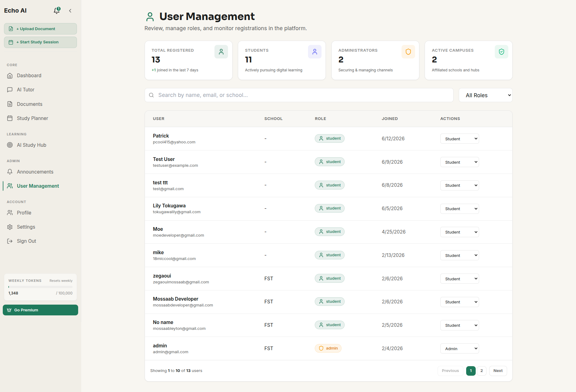Open role dropdown for Test User
576x392 pixels.
click(460, 162)
